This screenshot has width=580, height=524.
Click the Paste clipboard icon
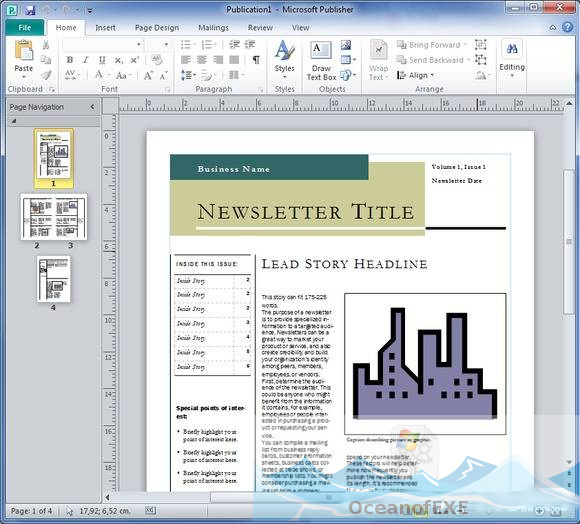(24, 50)
